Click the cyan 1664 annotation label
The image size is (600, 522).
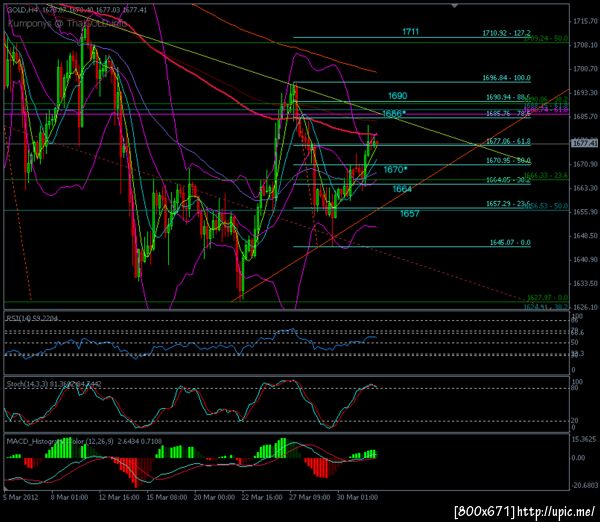[402, 189]
